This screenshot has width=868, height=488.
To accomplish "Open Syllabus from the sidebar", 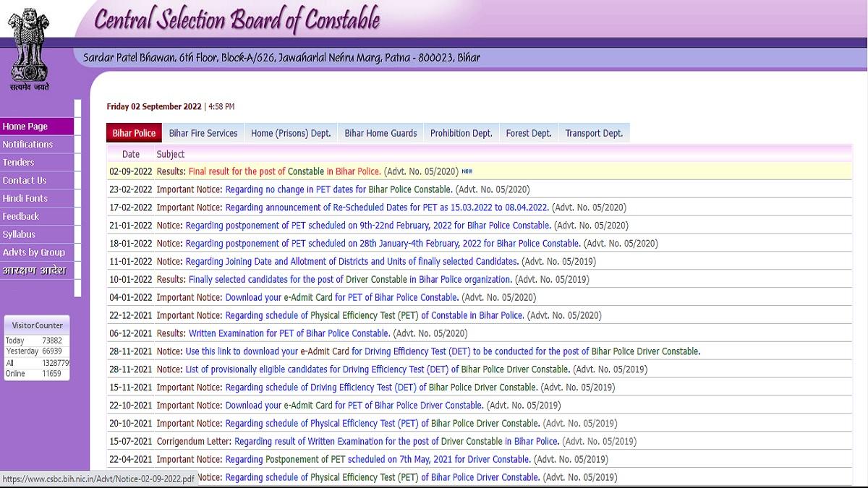I will click(x=36, y=234).
